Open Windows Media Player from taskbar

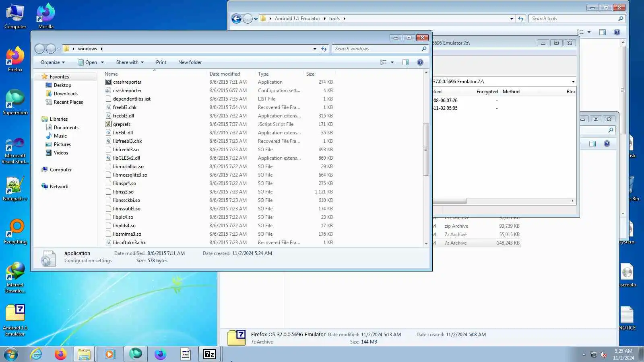pos(109,354)
